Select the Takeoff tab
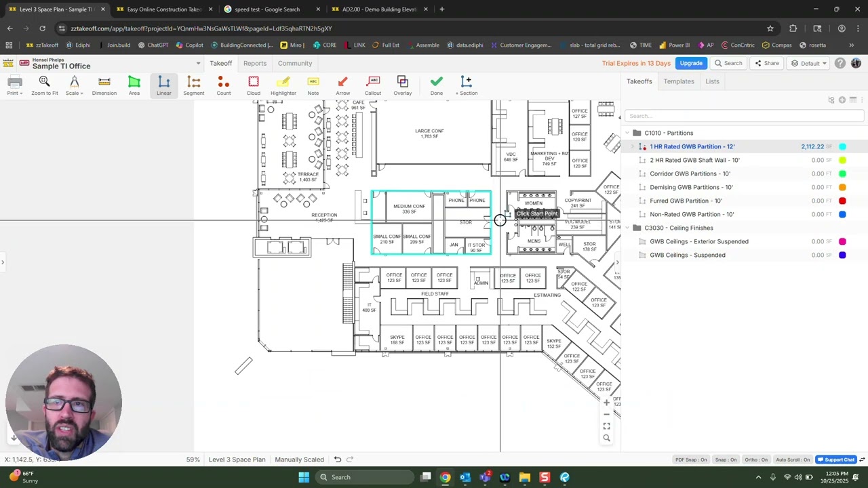868x488 pixels. click(220, 63)
